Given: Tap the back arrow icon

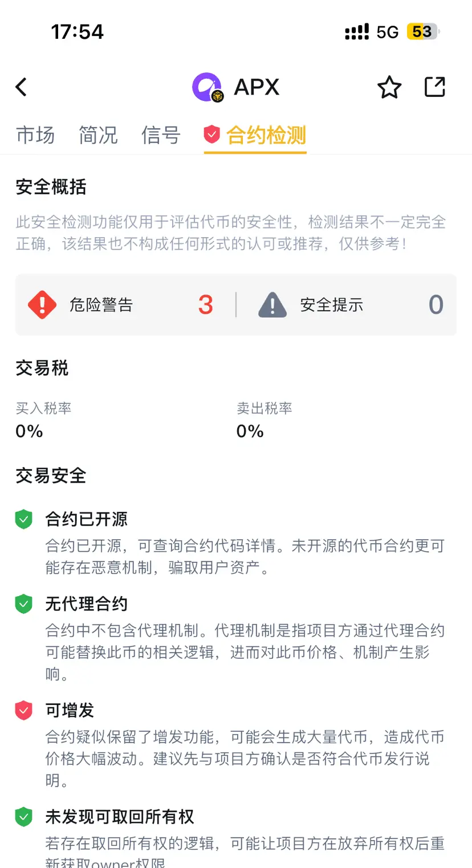Looking at the screenshot, I should (21, 87).
